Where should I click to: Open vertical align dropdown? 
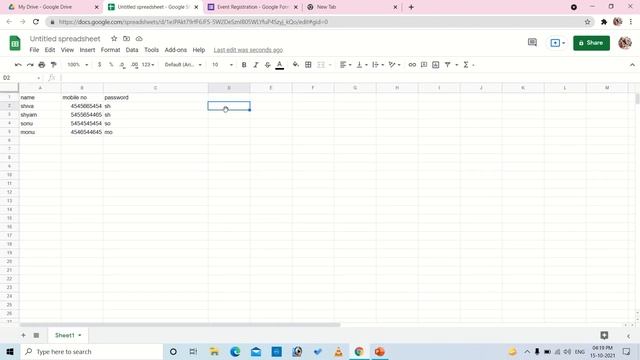point(362,65)
